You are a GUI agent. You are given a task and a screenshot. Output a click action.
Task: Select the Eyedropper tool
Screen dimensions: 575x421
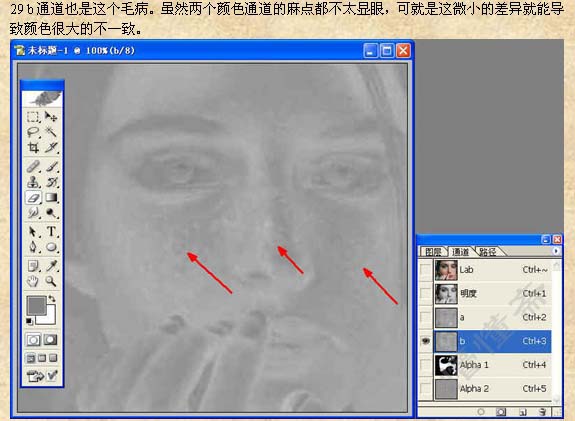pyautogui.click(x=51, y=266)
